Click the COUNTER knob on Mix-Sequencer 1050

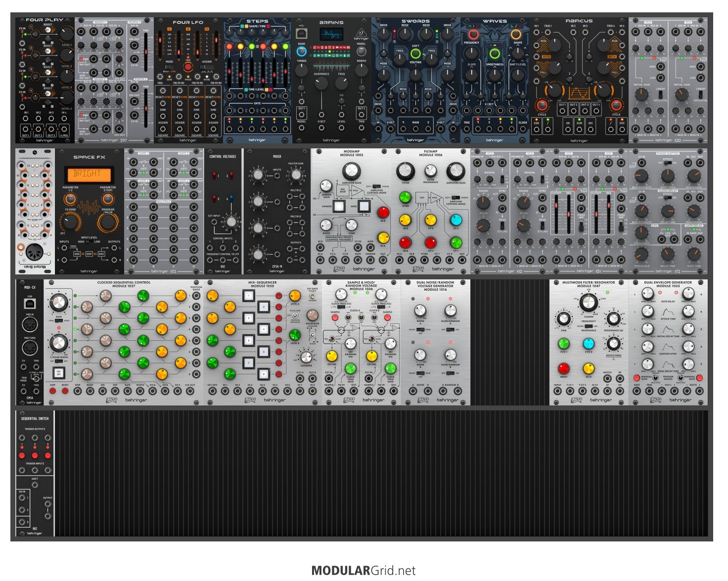click(306, 358)
